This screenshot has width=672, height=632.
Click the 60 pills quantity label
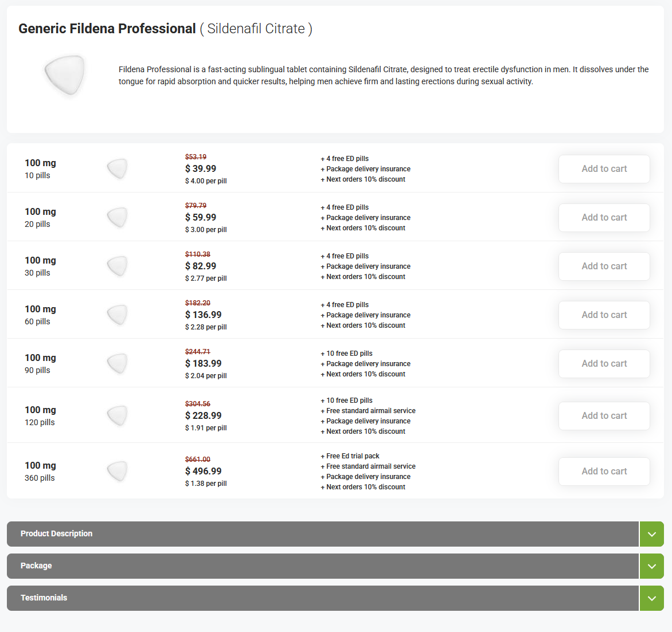point(37,321)
